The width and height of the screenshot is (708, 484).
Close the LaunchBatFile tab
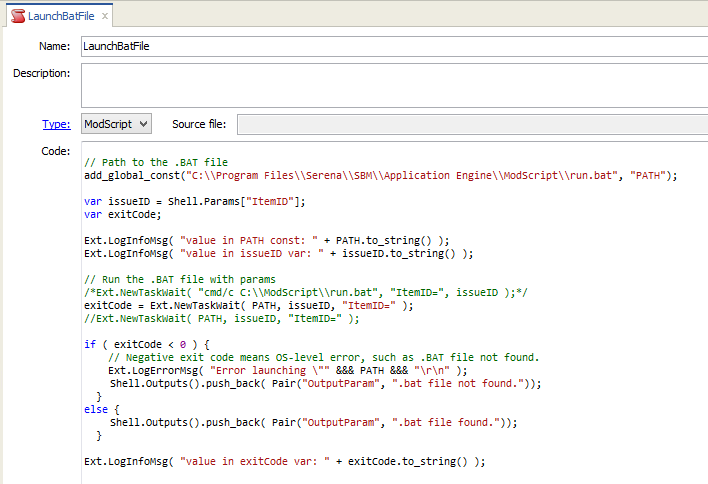104,15
